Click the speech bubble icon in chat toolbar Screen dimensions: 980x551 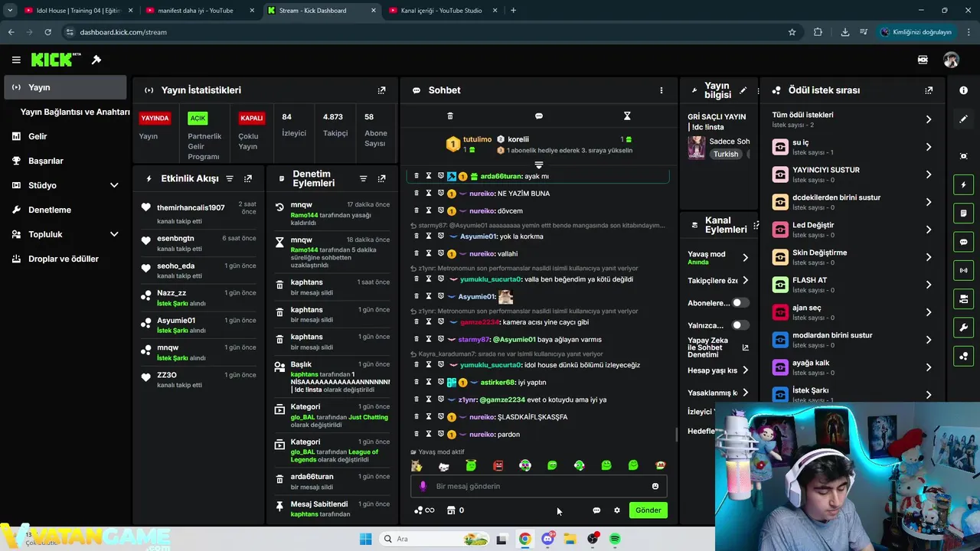click(539, 116)
